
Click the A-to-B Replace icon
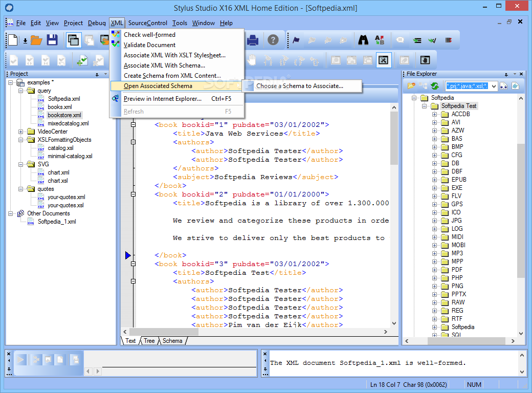coord(380,40)
